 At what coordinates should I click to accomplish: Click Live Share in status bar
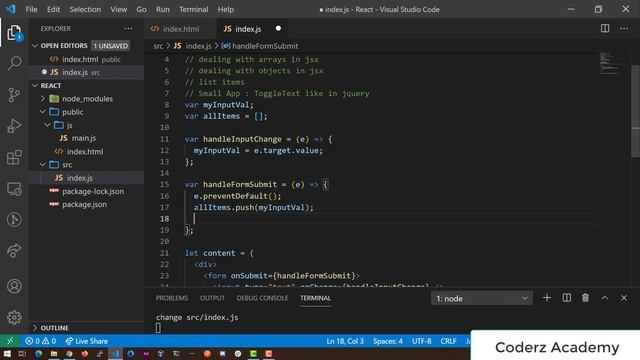[87, 341]
